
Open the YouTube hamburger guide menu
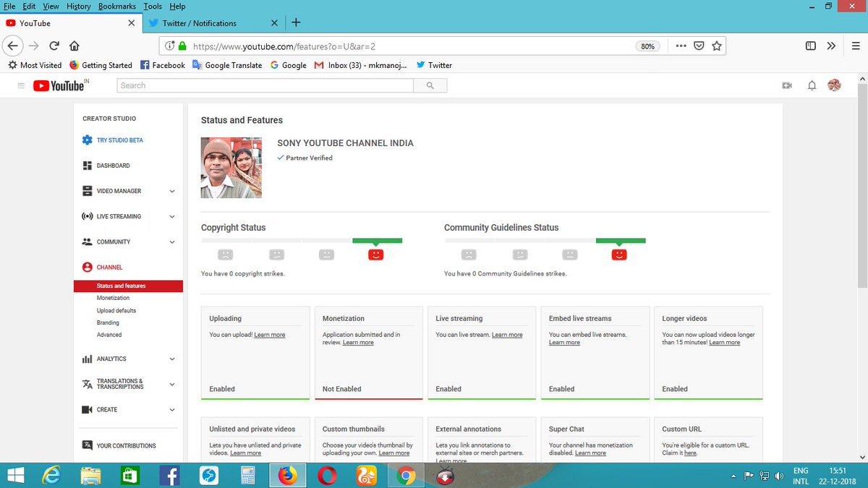(20, 86)
